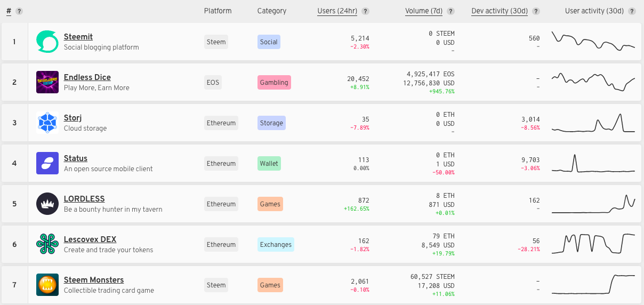The image size is (644, 305).
Task: Open the LORDLESS link
Action: tap(84, 199)
